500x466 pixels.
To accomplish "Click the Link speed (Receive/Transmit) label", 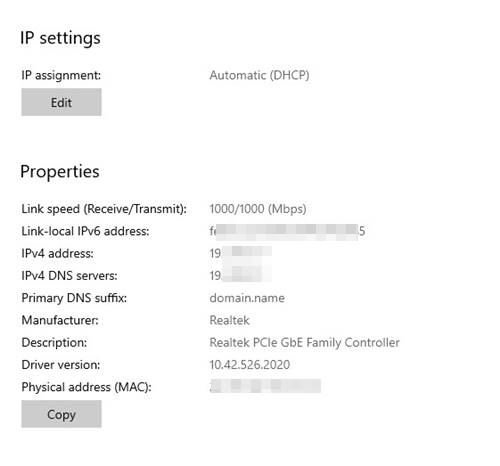I will coord(104,209).
